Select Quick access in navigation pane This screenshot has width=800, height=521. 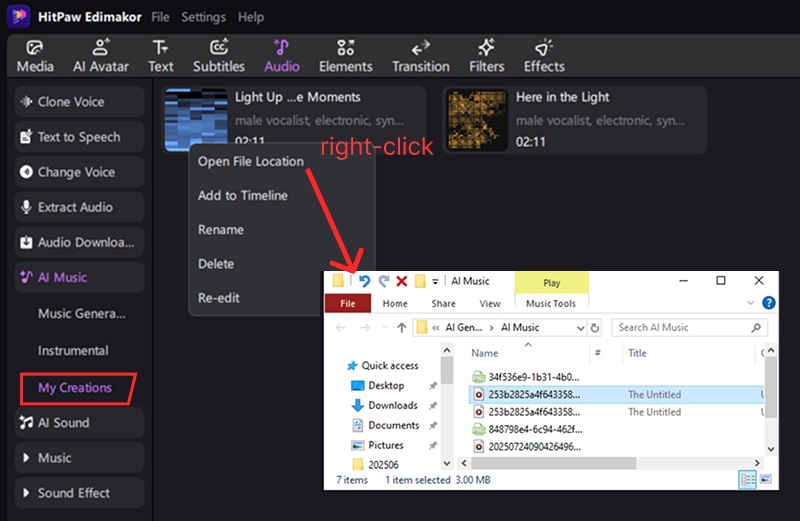383,365
